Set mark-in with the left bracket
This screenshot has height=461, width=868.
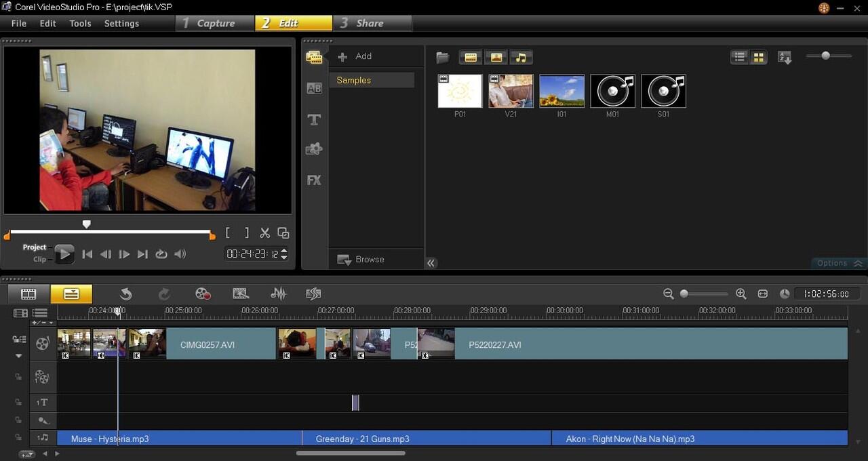[x=228, y=233]
